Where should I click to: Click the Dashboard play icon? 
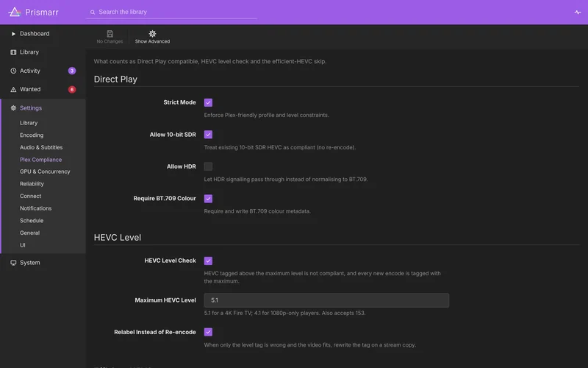13,34
